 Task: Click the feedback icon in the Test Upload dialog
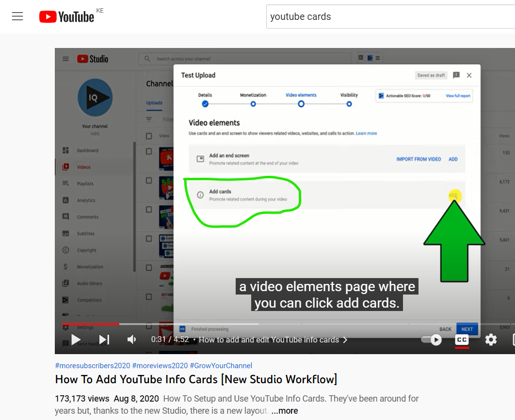point(456,75)
